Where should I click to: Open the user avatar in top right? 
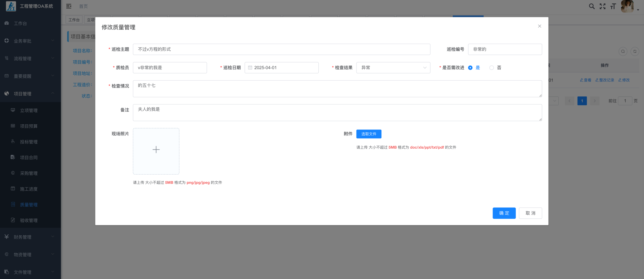[x=627, y=6]
